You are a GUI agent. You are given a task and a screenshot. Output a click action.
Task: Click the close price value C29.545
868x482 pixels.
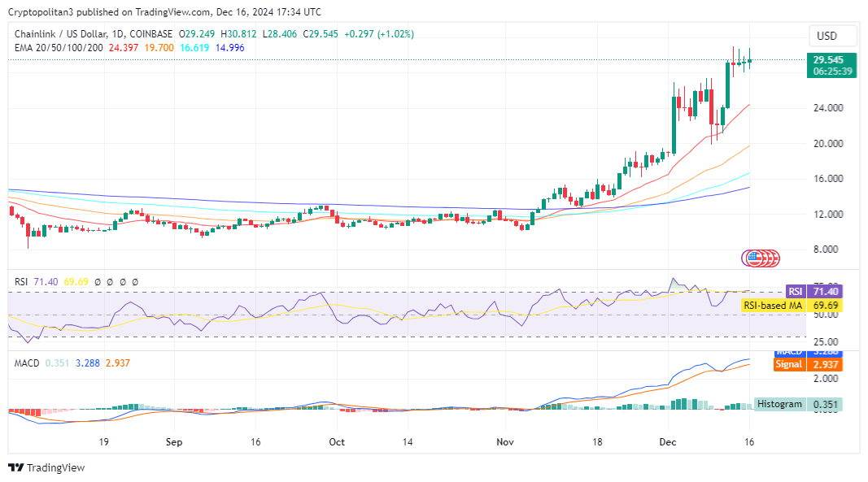(321, 34)
